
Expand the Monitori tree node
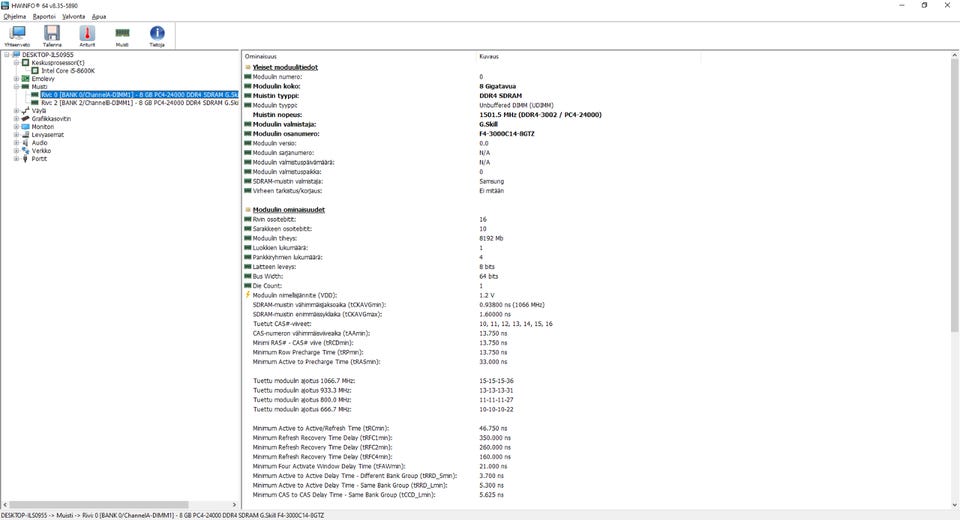(x=17, y=127)
